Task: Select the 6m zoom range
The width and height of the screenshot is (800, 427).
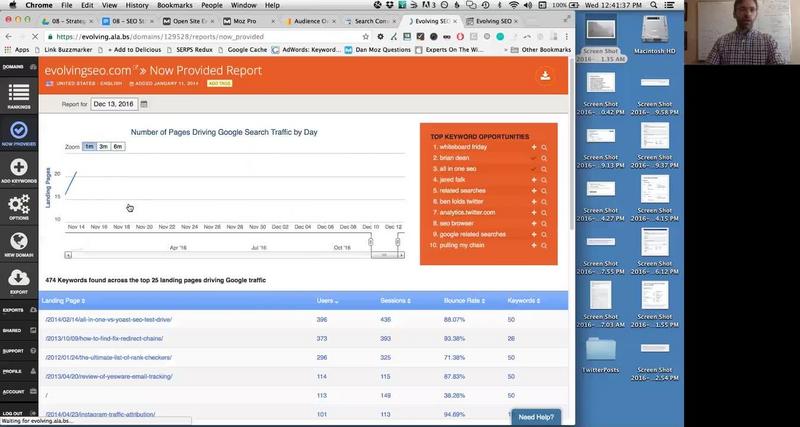Action: pyautogui.click(x=118, y=146)
